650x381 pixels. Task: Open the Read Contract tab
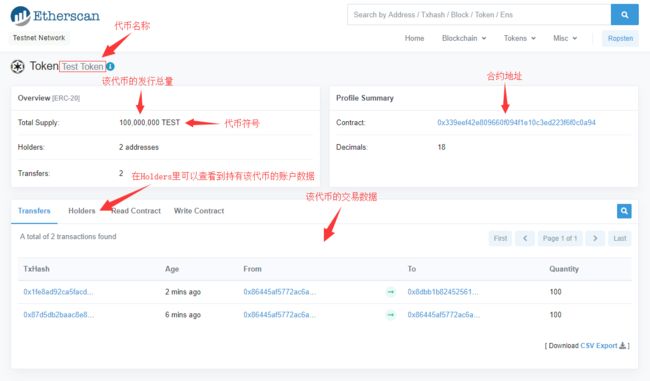[x=136, y=211]
